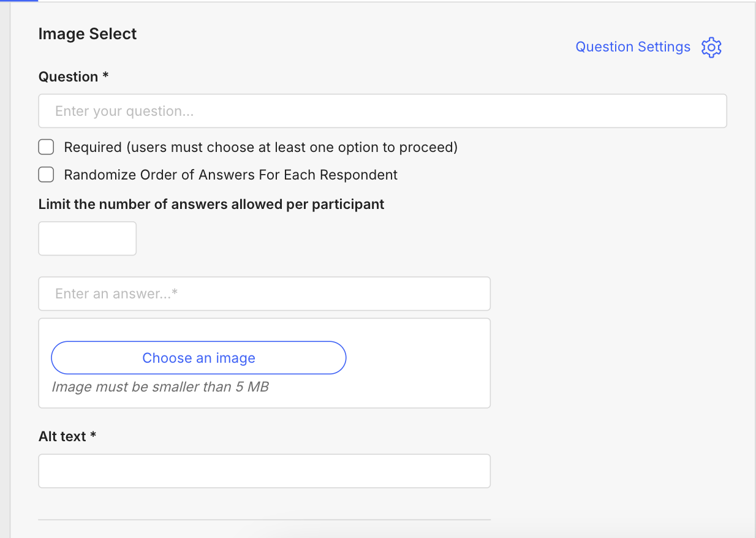Focus the Alt text input field
756x538 pixels.
tap(264, 471)
